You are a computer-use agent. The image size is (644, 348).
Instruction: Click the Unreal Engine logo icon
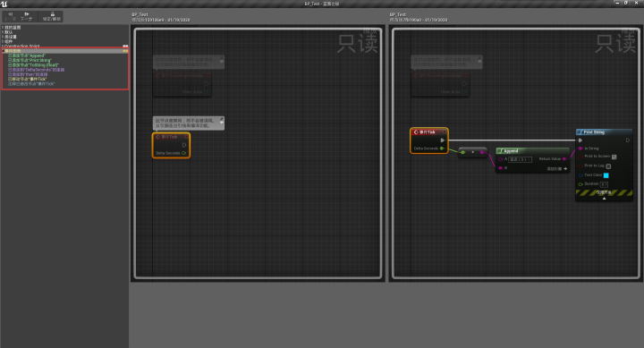pos(4,4)
